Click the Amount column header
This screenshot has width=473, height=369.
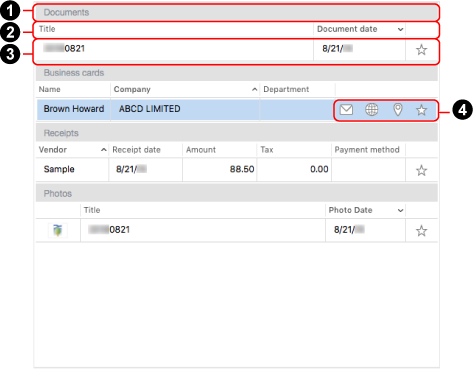click(219, 150)
